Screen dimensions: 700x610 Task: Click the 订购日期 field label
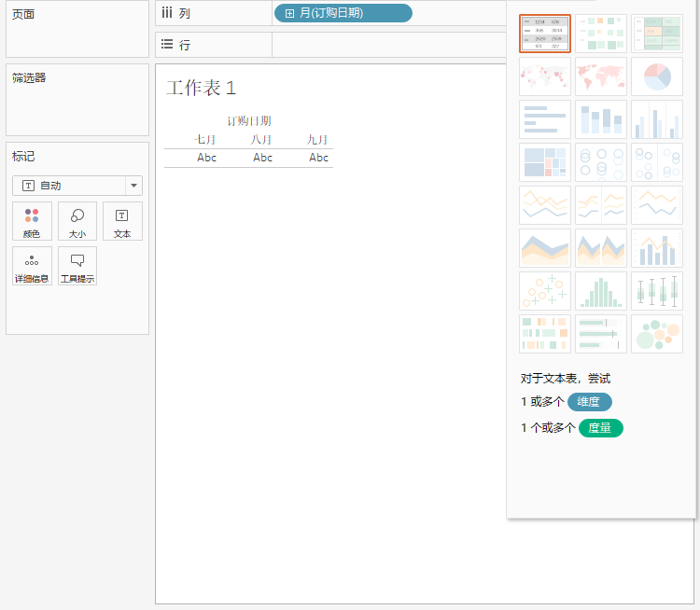click(249, 121)
